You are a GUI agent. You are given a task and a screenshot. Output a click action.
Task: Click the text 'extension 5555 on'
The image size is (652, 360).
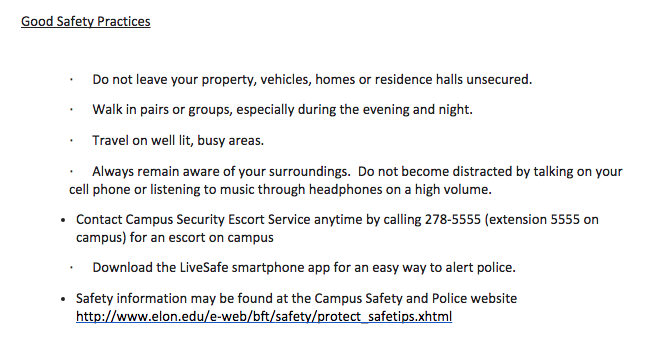tap(543, 219)
